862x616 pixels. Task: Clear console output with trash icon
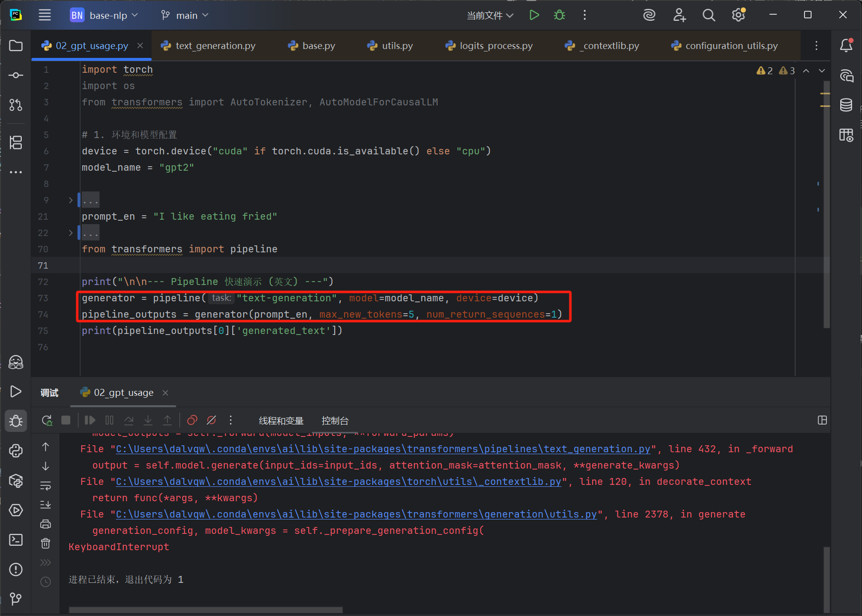coord(46,543)
